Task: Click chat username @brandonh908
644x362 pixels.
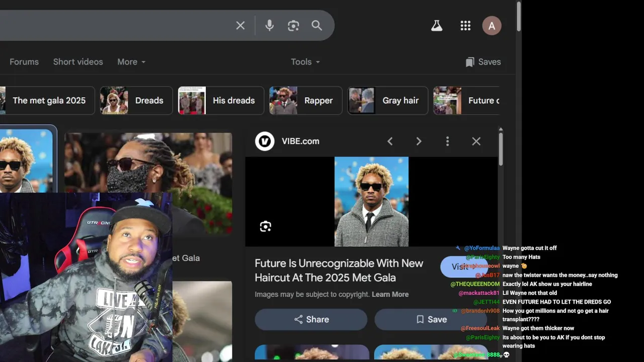Action: pyautogui.click(x=480, y=311)
